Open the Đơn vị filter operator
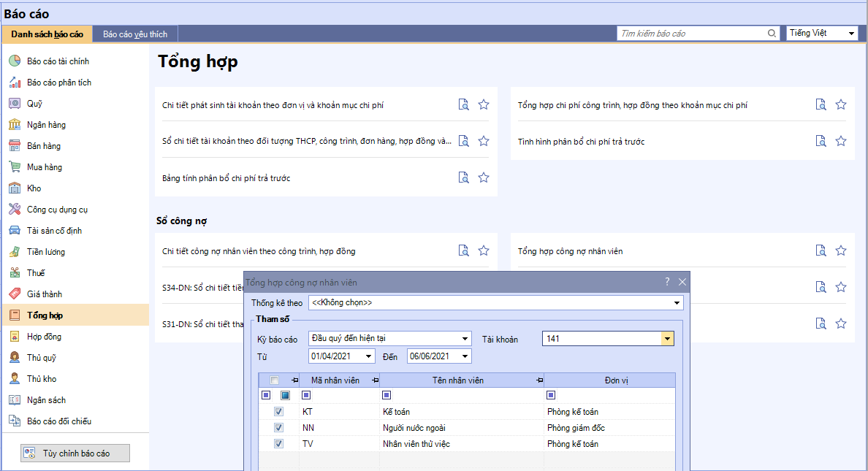The width and height of the screenshot is (868, 471). tap(551, 395)
